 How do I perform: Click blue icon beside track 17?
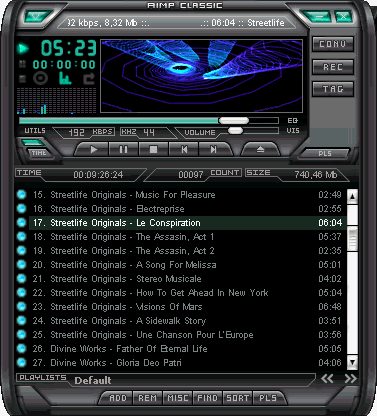tap(21, 222)
